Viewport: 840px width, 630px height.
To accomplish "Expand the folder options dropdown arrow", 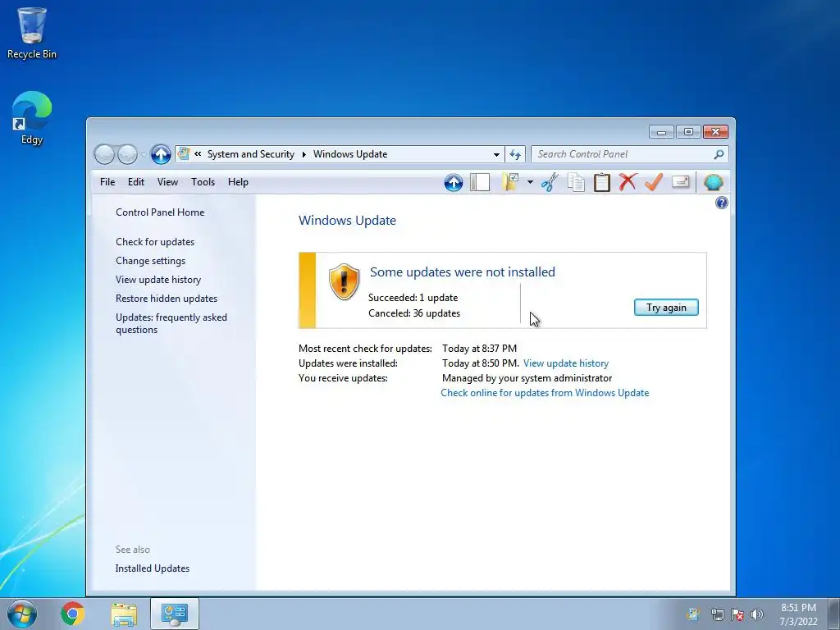I will coord(530,182).
